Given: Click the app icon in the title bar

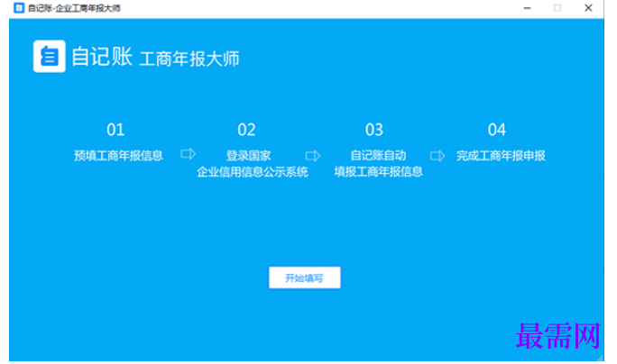Looking at the screenshot, I should tap(19, 8).
